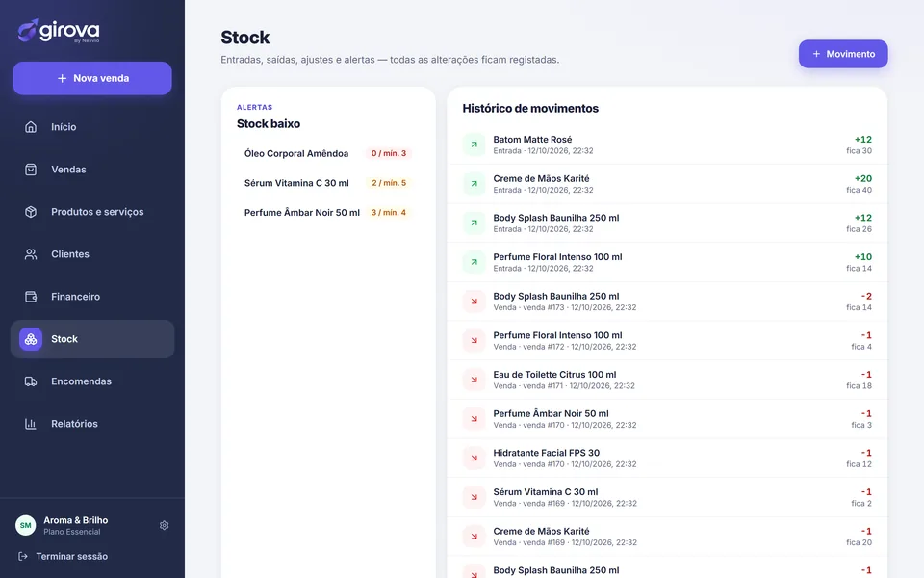Click venda arrow icon for Hidratante Facial FPS 30
Viewport: 924px width, 578px height.
click(x=474, y=459)
